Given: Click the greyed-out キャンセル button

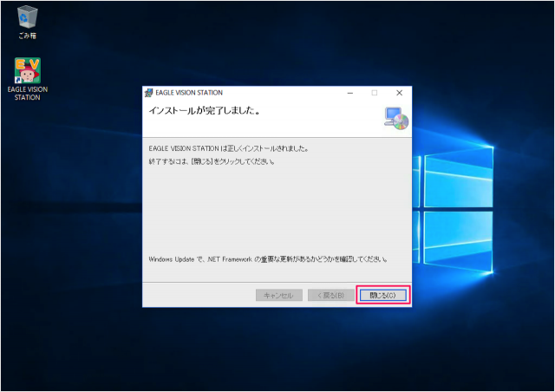Looking at the screenshot, I should (x=279, y=295).
